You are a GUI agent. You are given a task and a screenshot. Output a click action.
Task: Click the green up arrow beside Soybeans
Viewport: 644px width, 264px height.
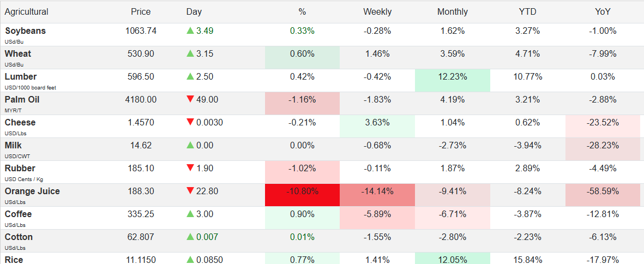(190, 31)
